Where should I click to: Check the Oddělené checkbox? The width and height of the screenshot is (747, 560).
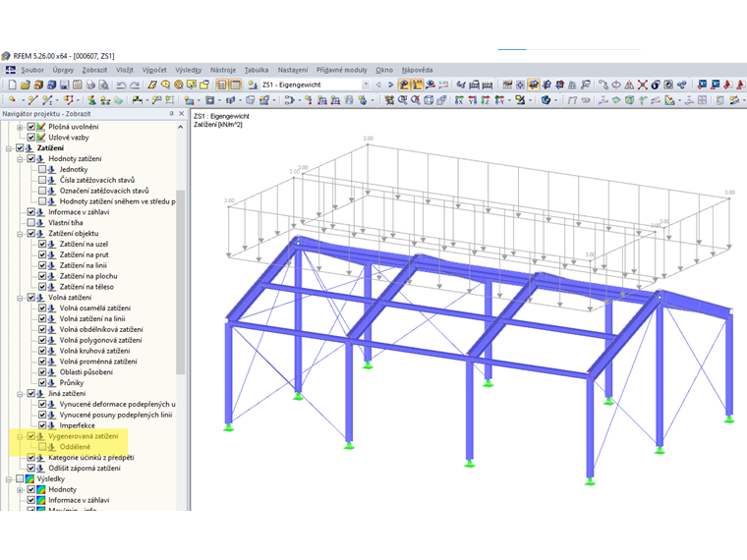click(x=42, y=447)
